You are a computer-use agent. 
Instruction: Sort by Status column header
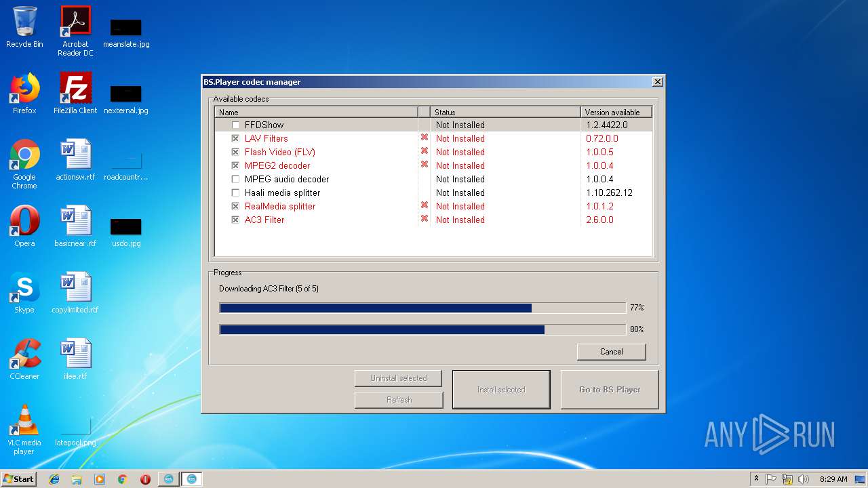coord(505,112)
